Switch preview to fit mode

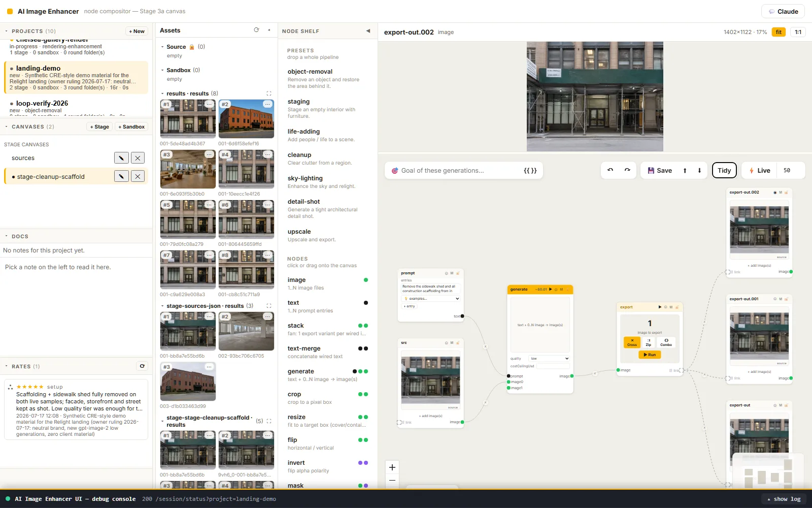tap(779, 32)
